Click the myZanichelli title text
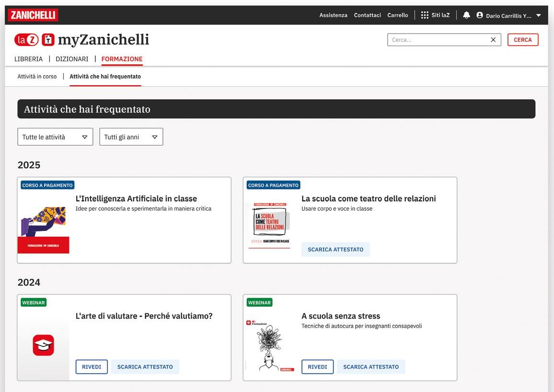The height and width of the screenshot is (392, 554). 104,40
